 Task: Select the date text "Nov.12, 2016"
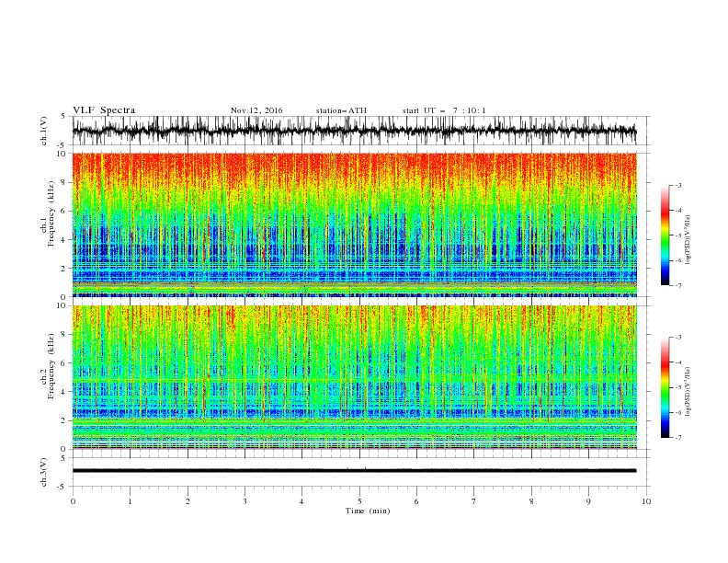coord(256,110)
